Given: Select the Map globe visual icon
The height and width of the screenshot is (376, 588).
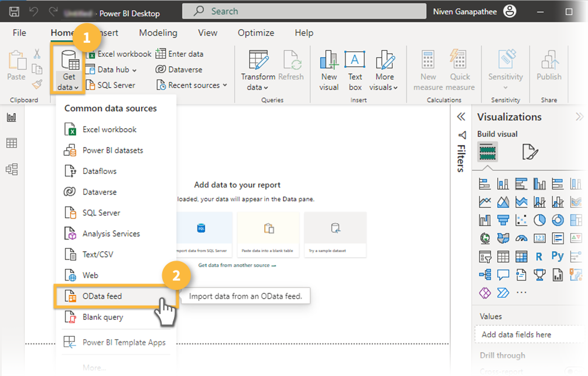Looking at the screenshot, I should (x=485, y=238).
